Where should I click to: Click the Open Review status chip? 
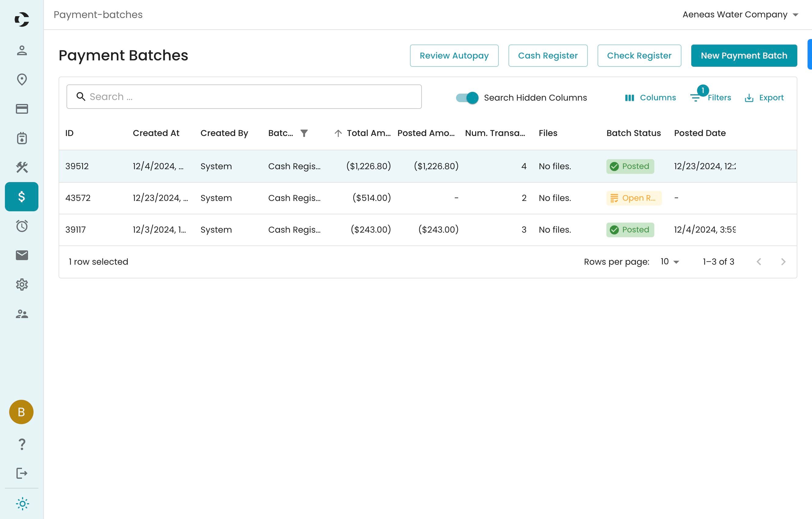(633, 198)
